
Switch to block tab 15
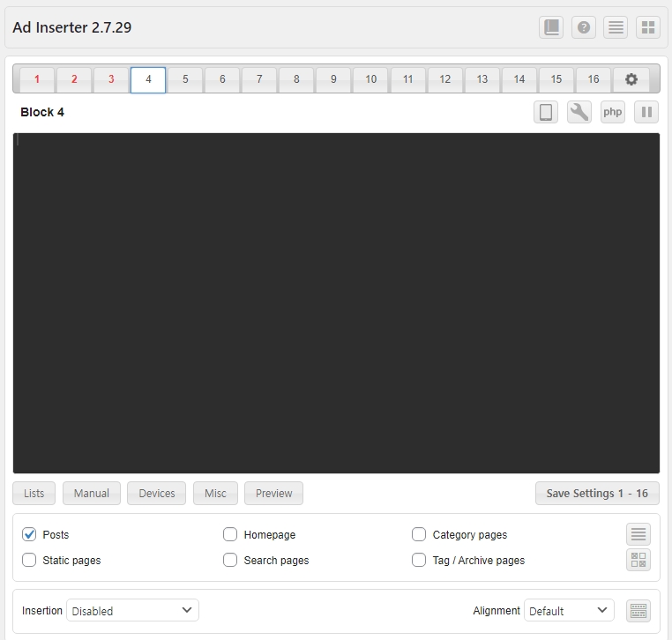(556, 79)
